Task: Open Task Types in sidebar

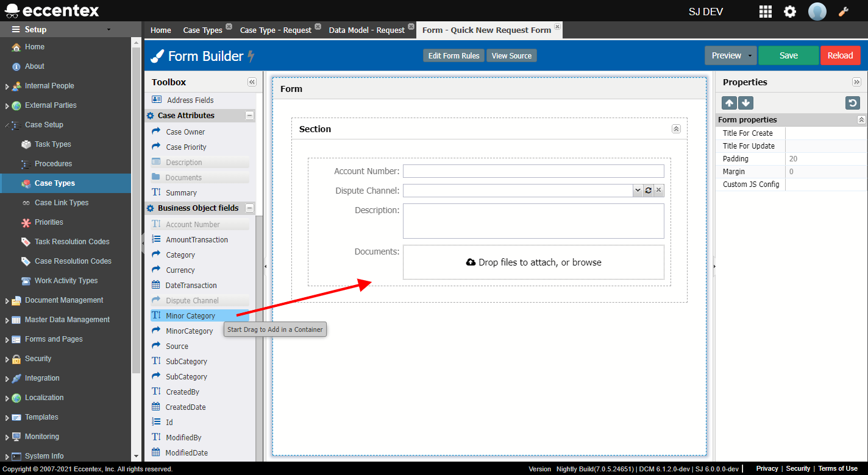Action: 53,144
